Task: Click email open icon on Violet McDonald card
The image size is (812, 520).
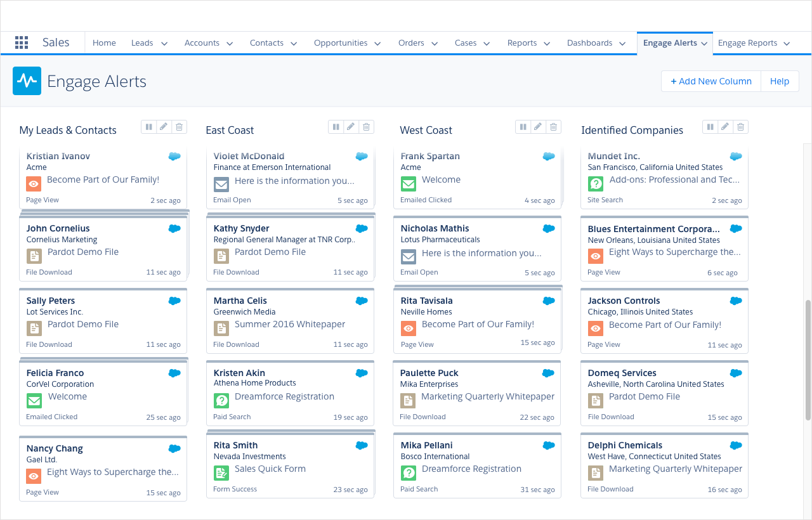Action: click(221, 184)
